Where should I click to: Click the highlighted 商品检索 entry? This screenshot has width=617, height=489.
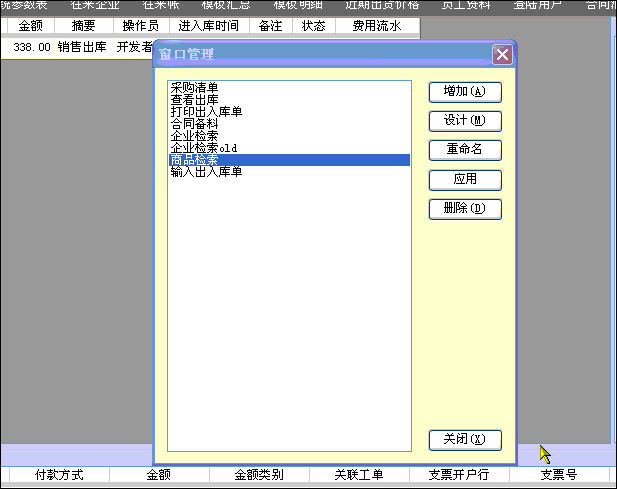194,160
